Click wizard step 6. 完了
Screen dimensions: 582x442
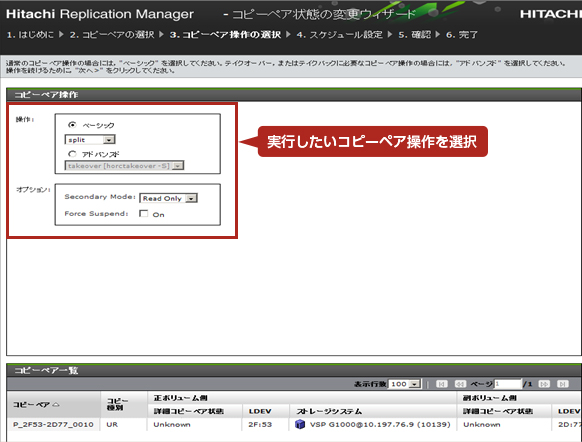[462, 35]
